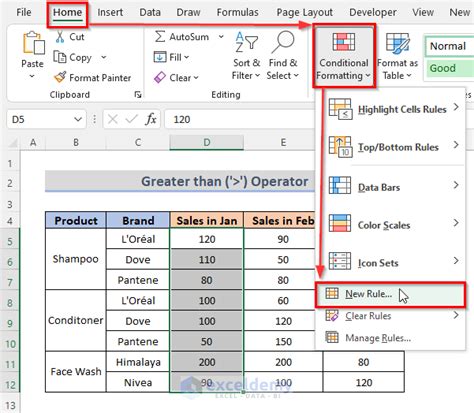Click the AutoSum sigma icon
The image size is (474, 413).
(x=160, y=36)
